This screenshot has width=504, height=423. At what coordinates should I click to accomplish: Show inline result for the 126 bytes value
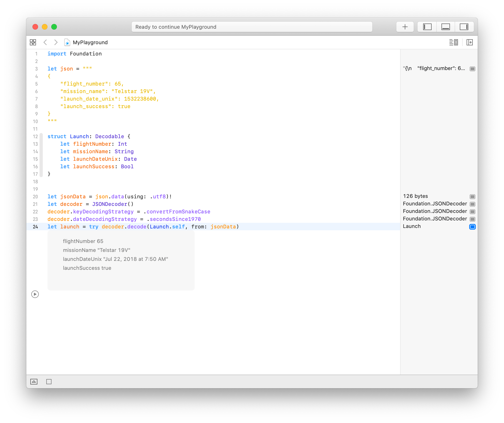coord(472,196)
